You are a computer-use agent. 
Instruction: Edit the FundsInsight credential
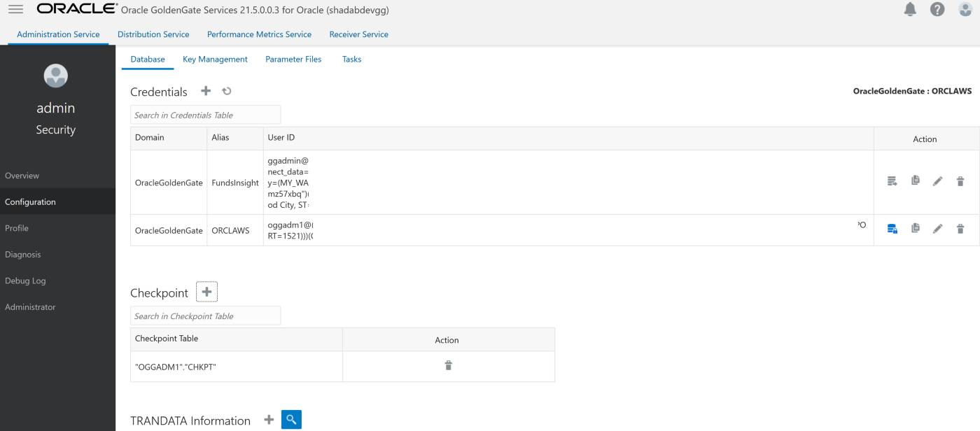(937, 181)
